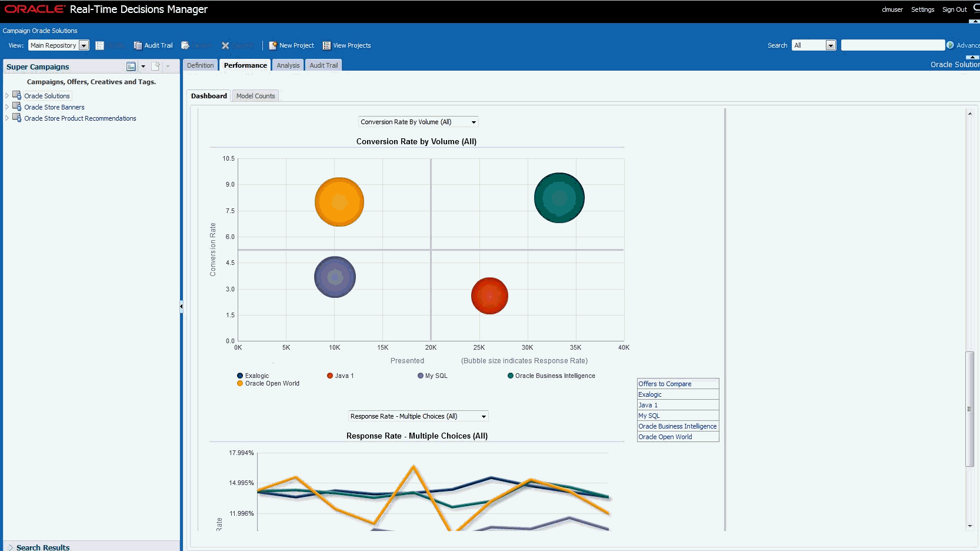The image size is (980, 551).
Task: Click Java 1 in Offers to Compare
Action: (x=648, y=405)
